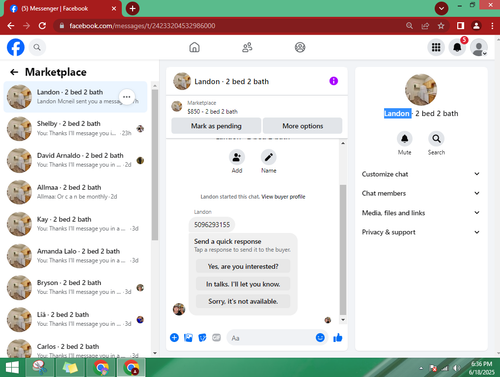The image size is (500, 377).
Task: Open browser zoom magnifier icon
Action: pos(409,26)
